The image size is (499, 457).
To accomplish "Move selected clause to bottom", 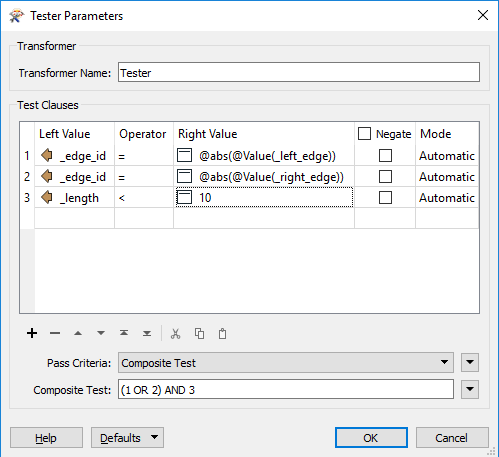I will pyautogui.click(x=147, y=333).
